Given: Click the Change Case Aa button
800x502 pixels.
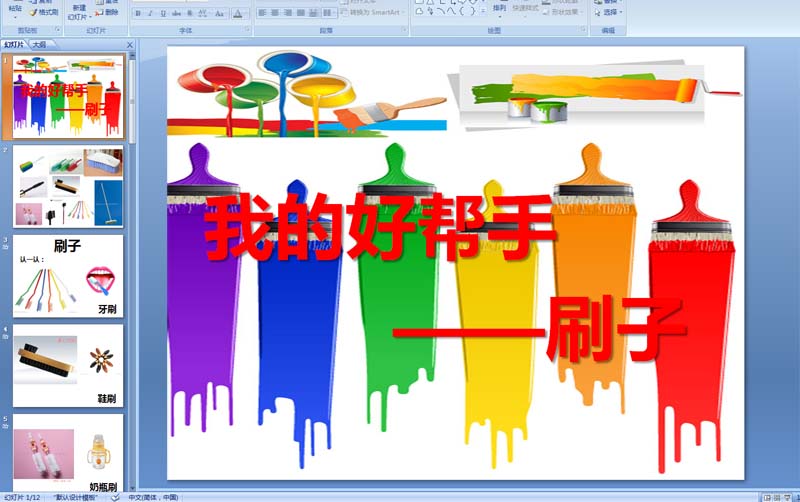Looking at the screenshot, I should tap(219, 14).
